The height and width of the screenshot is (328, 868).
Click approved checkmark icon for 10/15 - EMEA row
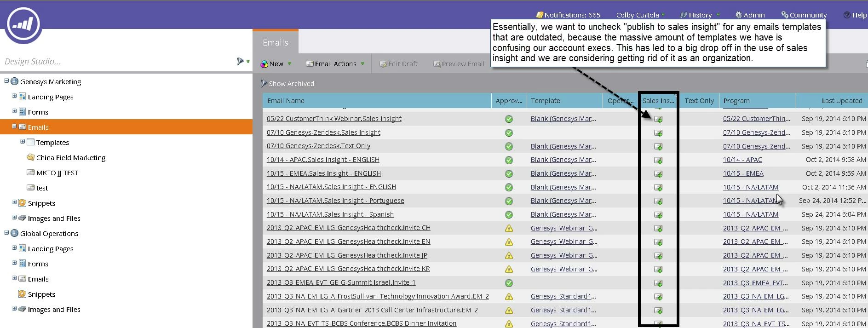coord(509,174)
